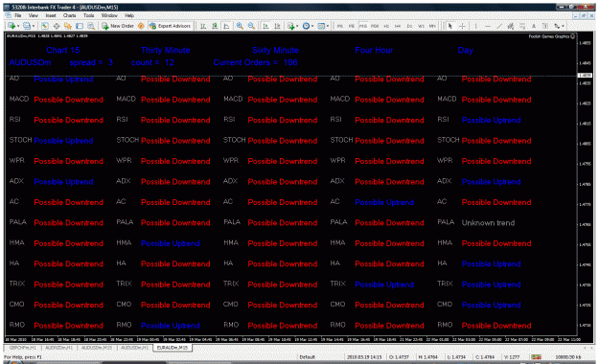
Task: Select the D1 timeframe button
Action: (x=409, y=26)
